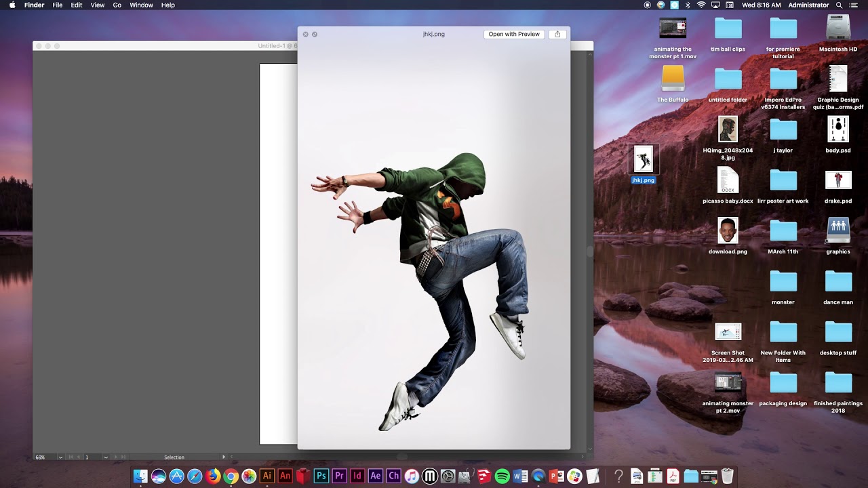Open the Photoshop icon in the dock
The height and width of the screenshot is (488, 868).
(x=321, y=476)
